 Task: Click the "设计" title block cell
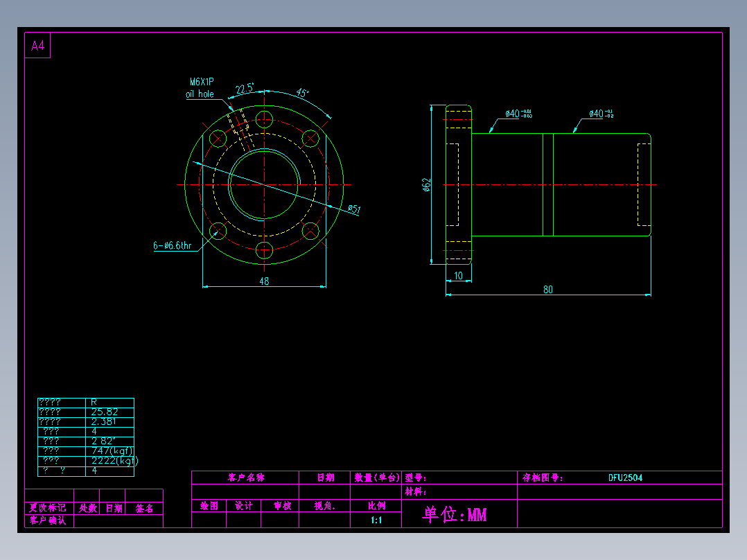244,506
